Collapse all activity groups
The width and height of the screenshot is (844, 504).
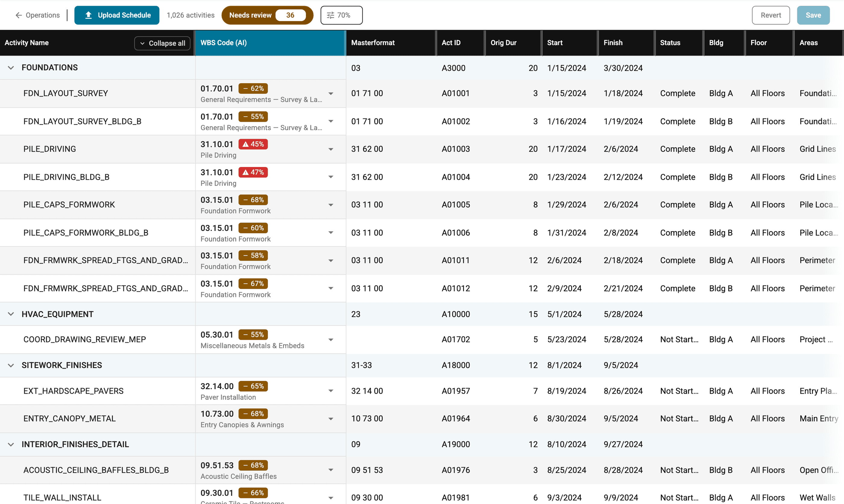162,43
